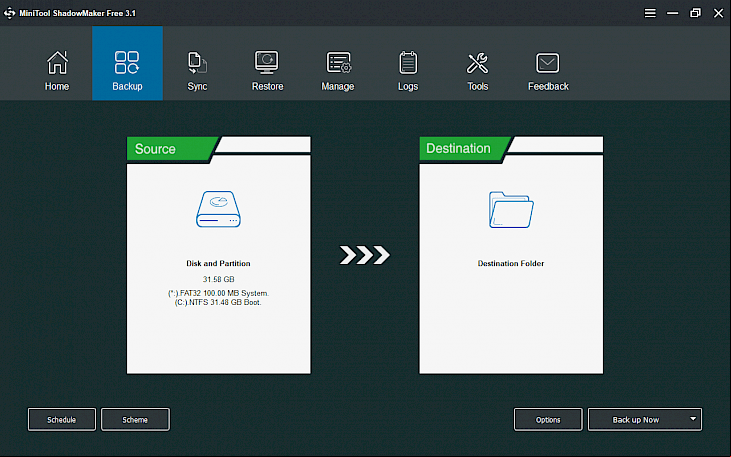This screenshot has height=457, width=731.
Task: Open the Tools wrench icon
Action: (x=477, y=63)
